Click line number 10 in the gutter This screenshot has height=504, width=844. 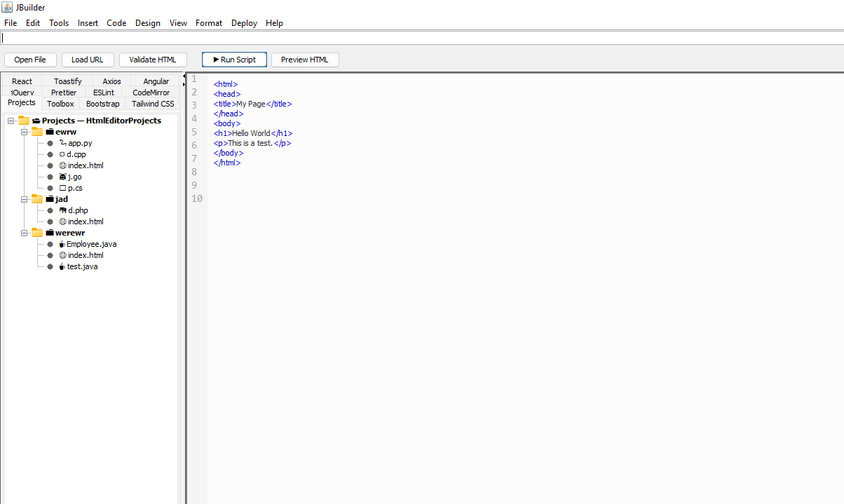(x=197, y=198)
